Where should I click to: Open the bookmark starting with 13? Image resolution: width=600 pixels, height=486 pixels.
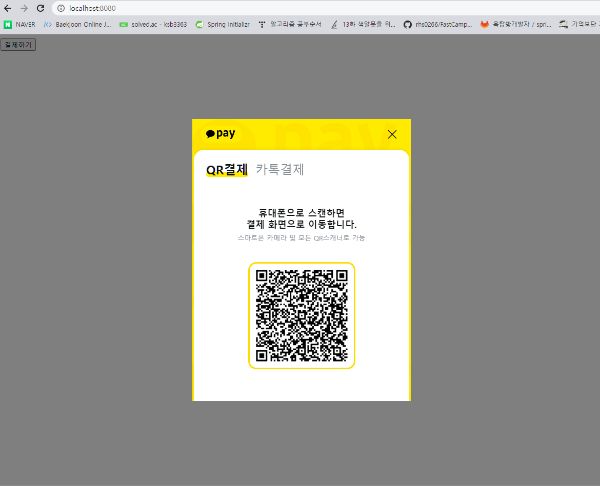click(363, 24)
